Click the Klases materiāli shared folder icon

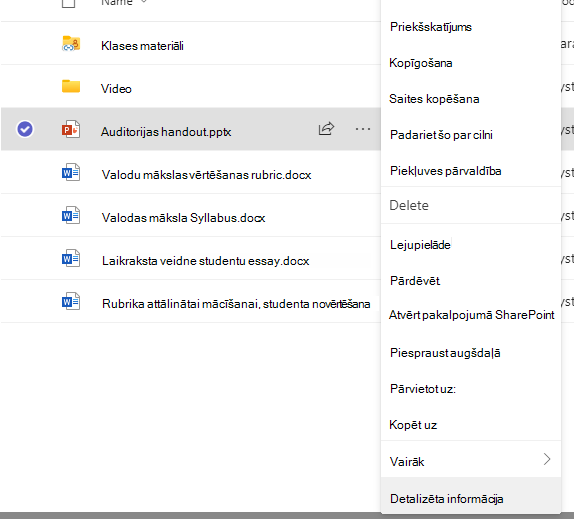pos(71,44)
